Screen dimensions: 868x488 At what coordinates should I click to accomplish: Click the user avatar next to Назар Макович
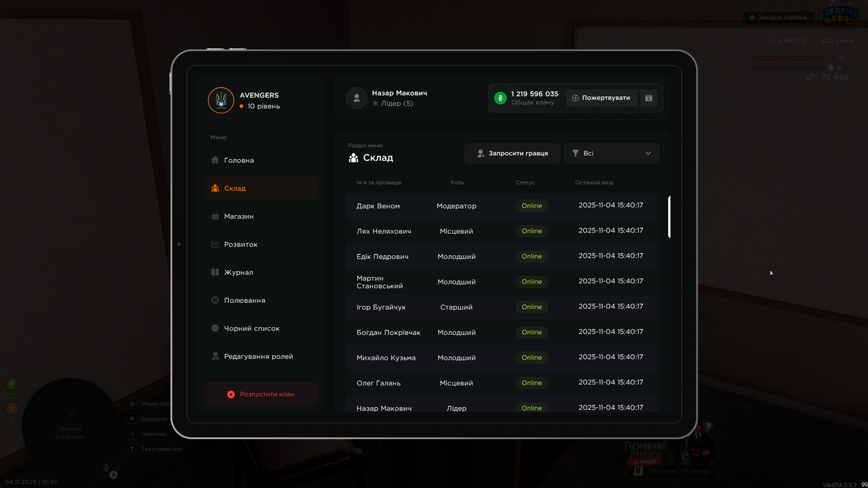pyautogui.click(x=357, y=98)
